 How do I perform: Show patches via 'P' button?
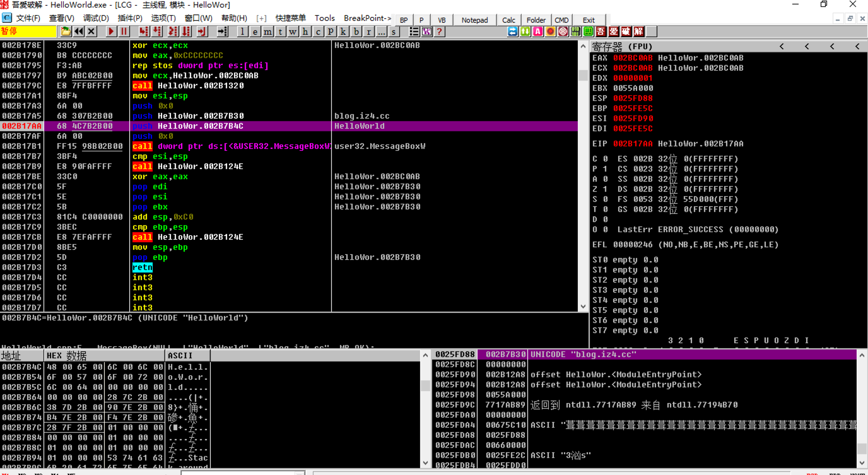point(331,32)
